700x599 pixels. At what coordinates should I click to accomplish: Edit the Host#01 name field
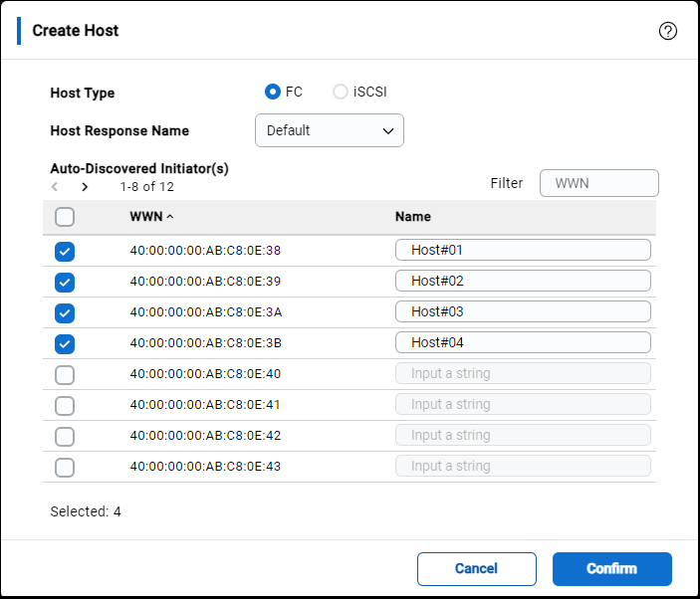click(x=523, y=250)
